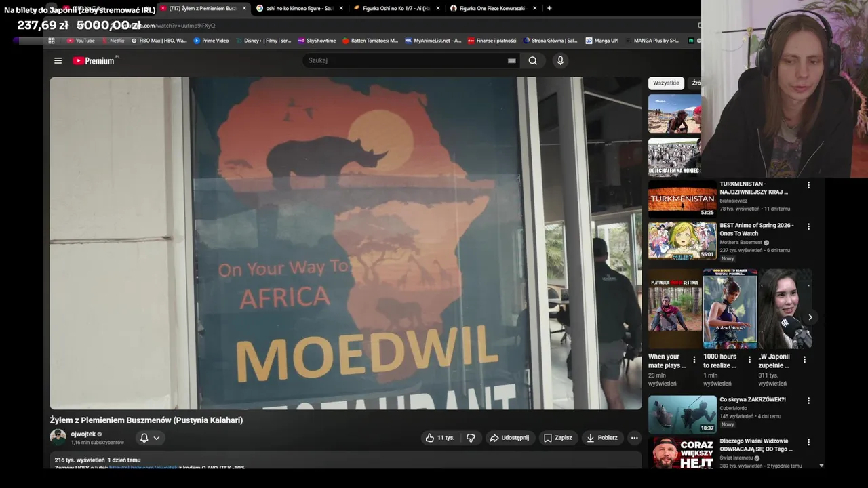This screenshot has height=488, width=868.
Task: Close the oshi no ko kimono figure tab
Action: tap(341, 8)
